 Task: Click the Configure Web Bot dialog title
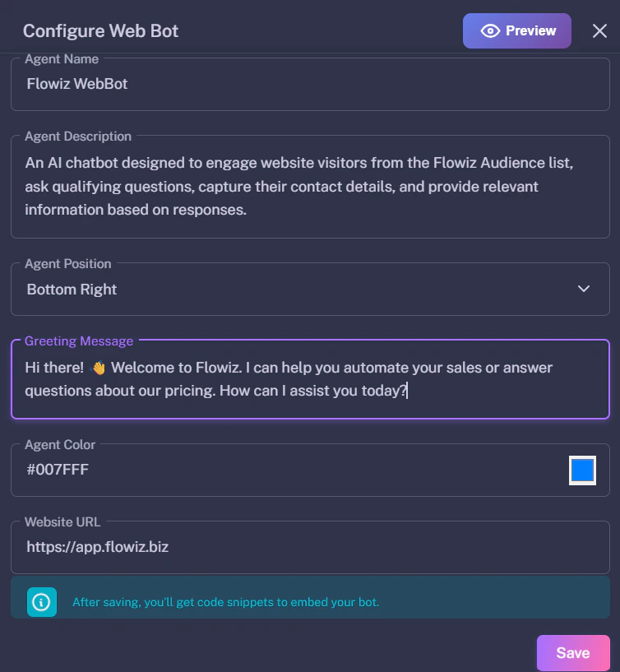100,31
